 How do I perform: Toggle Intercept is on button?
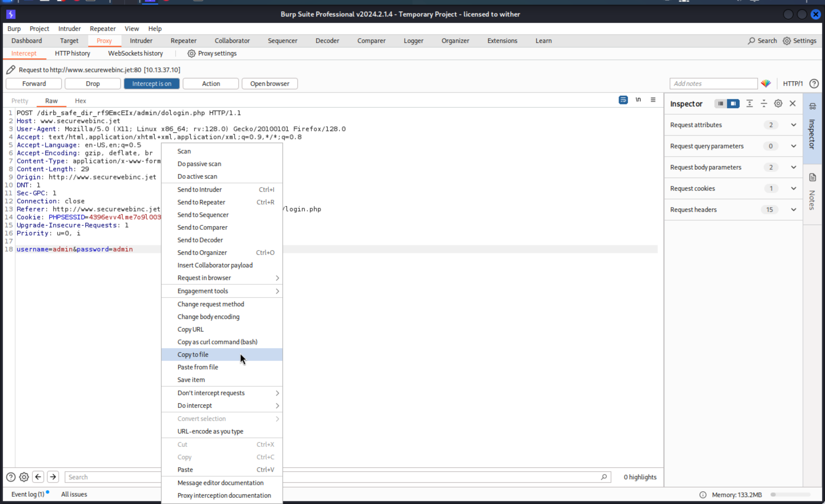pos(152,84)
